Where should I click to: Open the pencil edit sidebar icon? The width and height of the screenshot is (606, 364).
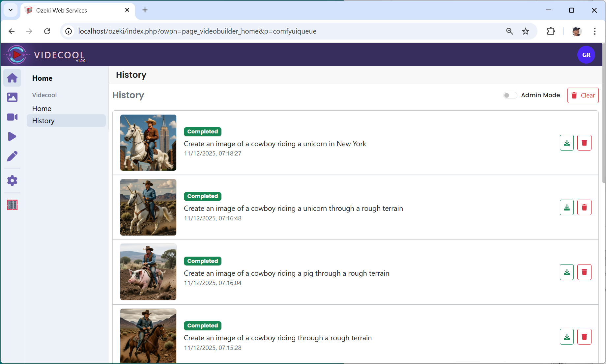point(12,156)
